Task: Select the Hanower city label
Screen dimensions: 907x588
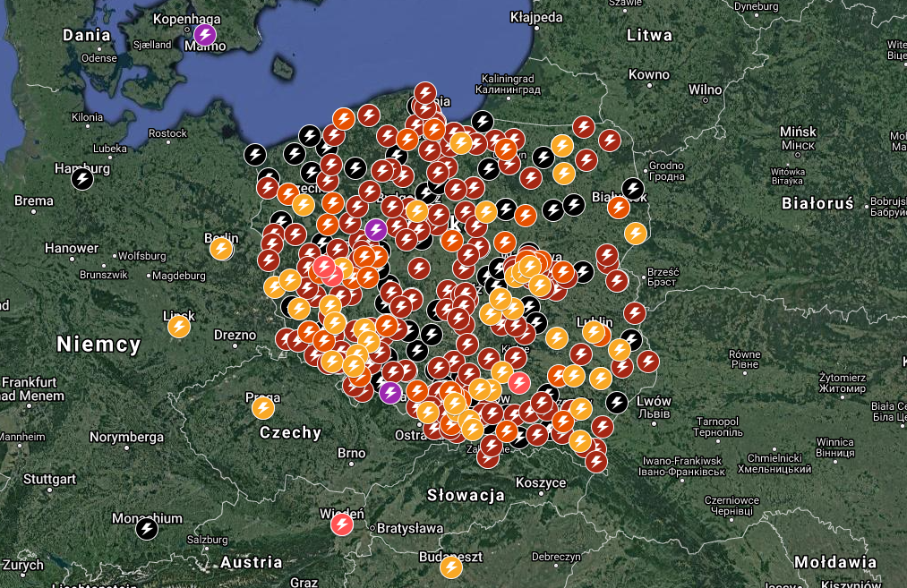Action: click(72, 248)
